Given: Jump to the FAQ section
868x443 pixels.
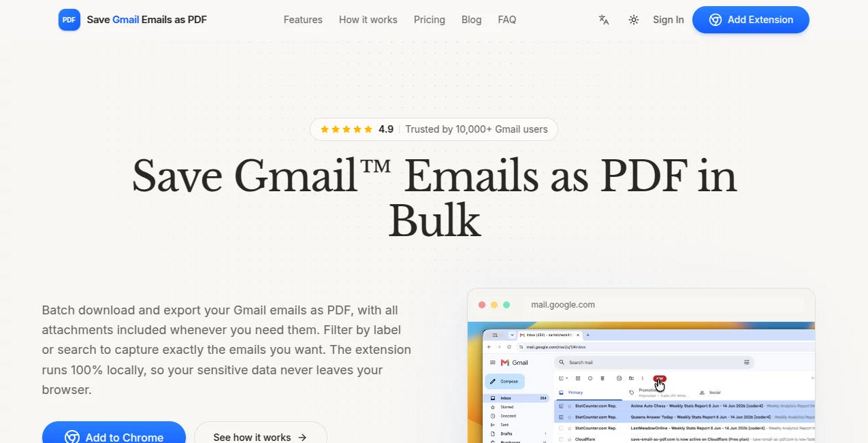Looking at the screenshot, I should (x=507, y=20).
